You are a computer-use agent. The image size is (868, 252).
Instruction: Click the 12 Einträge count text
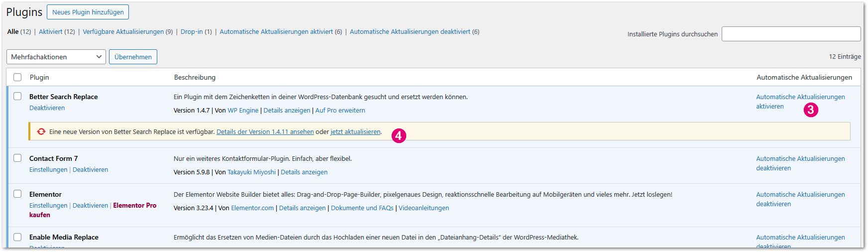[845, 56]
